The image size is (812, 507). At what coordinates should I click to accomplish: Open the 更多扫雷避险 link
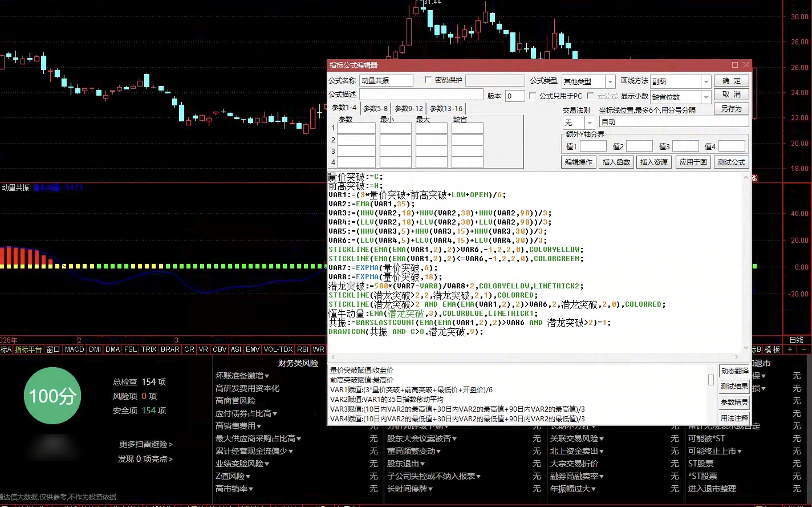tap(146, 444)
